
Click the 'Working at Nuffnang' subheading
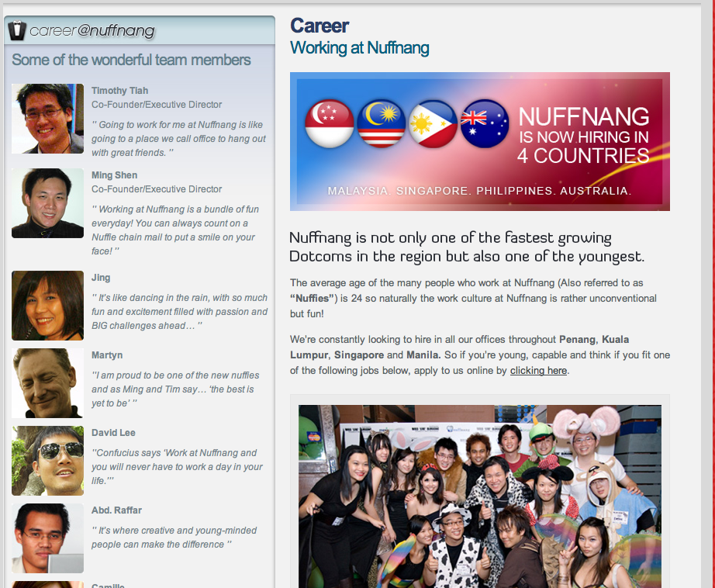coord(359,48)
